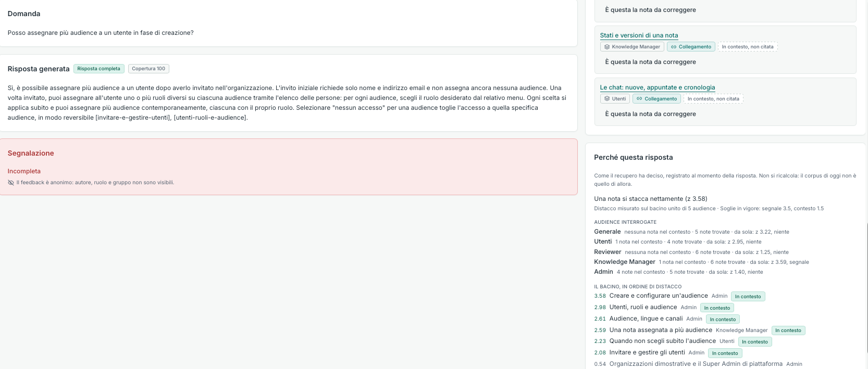
Task: Click the Domanda heading
Action: click(x=24, y=14)
